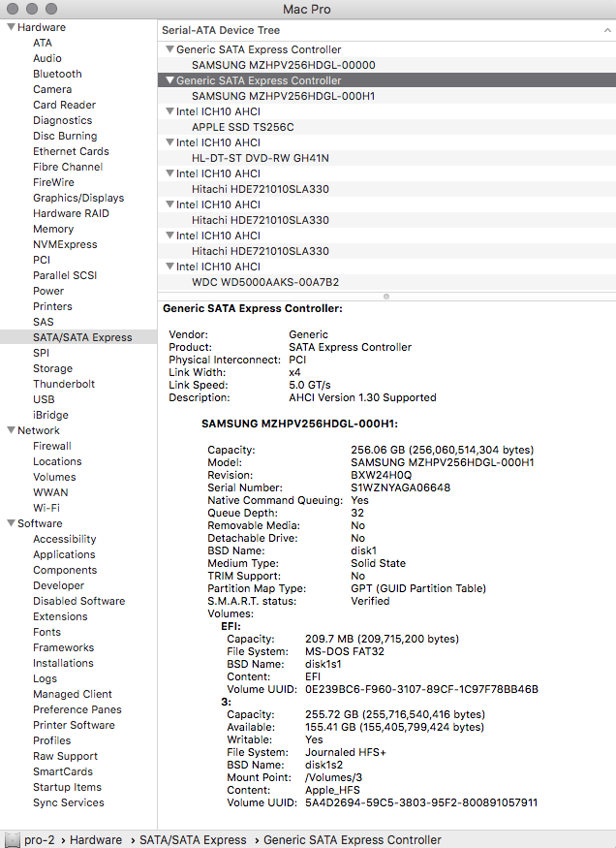
Task: Open Firewall under Network
Action: 52,446
